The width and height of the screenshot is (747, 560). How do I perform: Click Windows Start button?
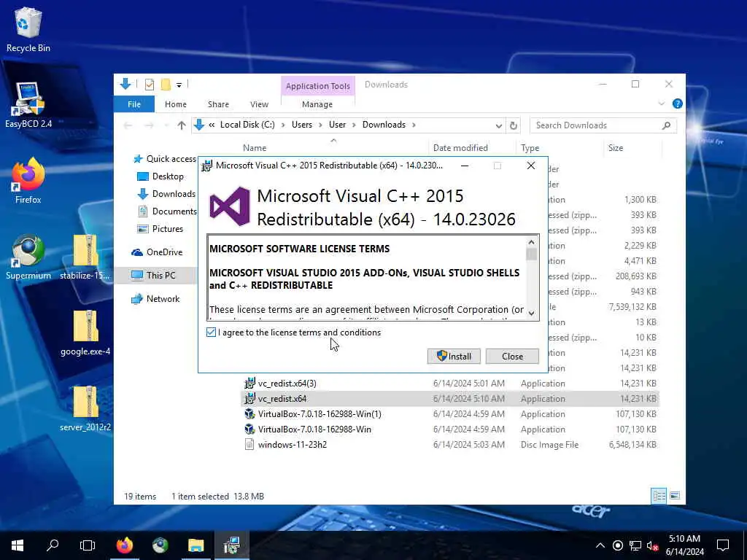click(x=18, y=545)
